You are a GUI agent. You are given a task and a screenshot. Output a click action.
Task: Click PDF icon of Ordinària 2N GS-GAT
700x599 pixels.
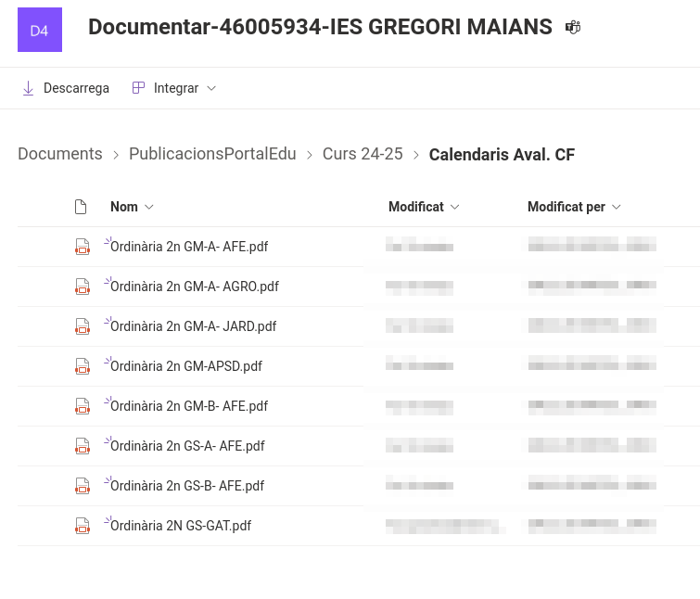pyautogui.click(x=83, y=526)
